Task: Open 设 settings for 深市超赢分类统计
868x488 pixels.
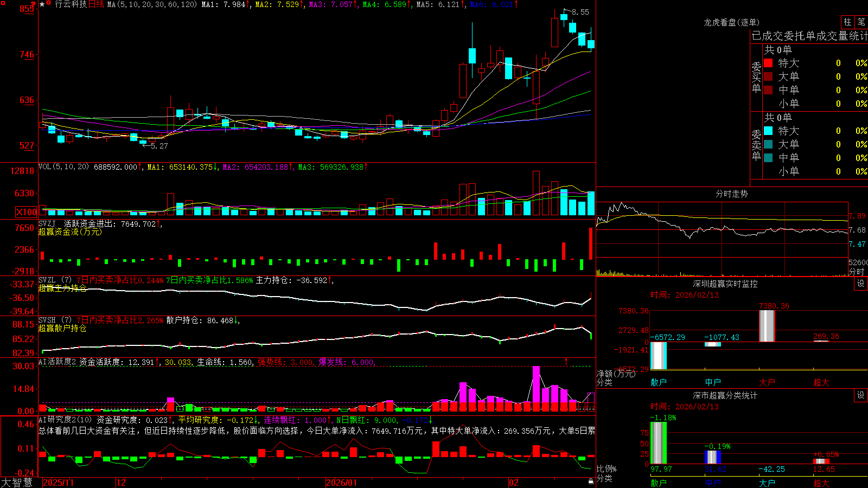Action: [861, 395]
